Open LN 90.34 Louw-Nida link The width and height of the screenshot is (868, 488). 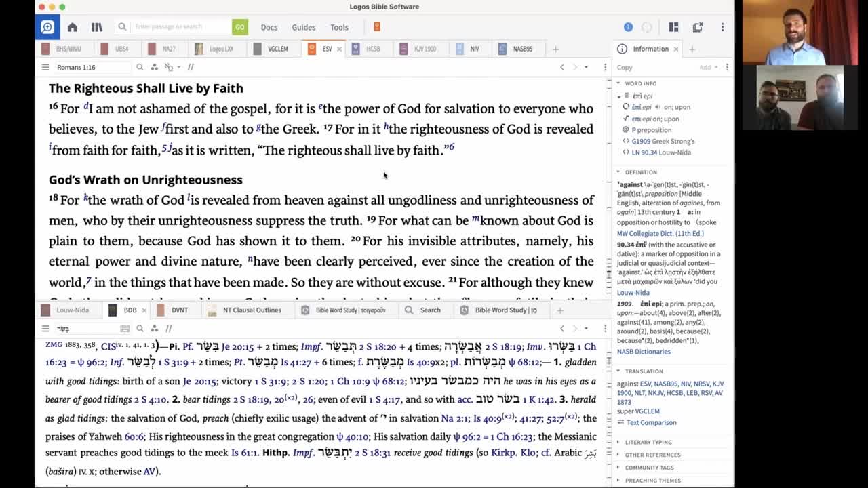point(661,152)
